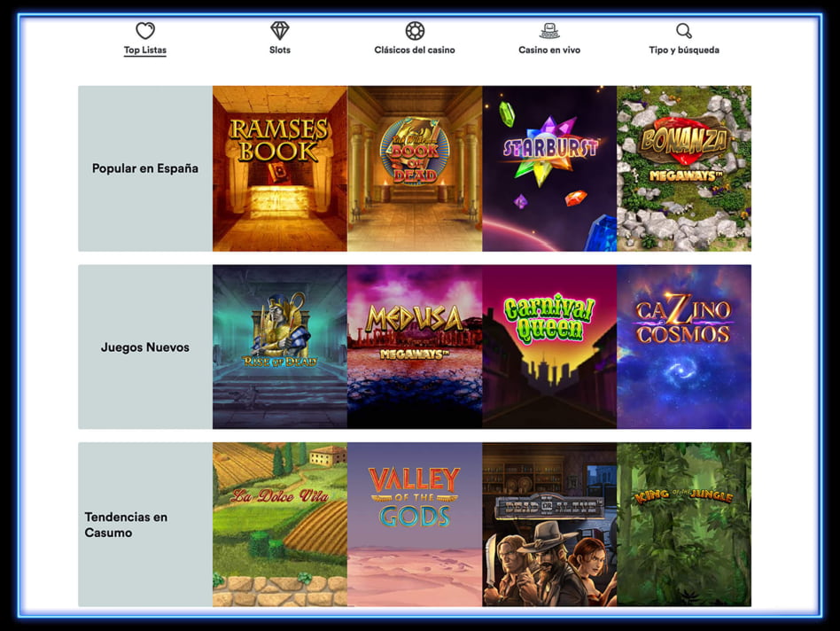Screen dimensions: 840x631
Task: Open Tipo y búsqueda tab
Action: pos(684,50)
